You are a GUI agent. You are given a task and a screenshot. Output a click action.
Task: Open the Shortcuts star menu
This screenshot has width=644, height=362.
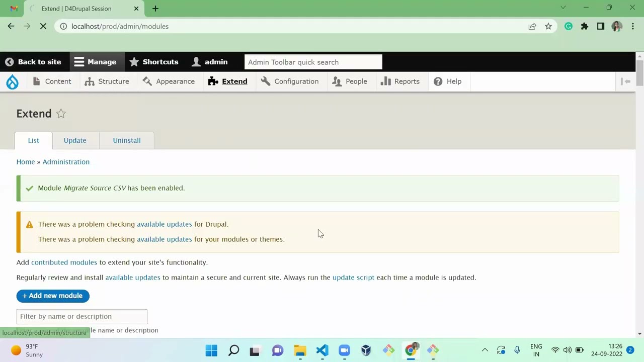click(x=154, y=62)
